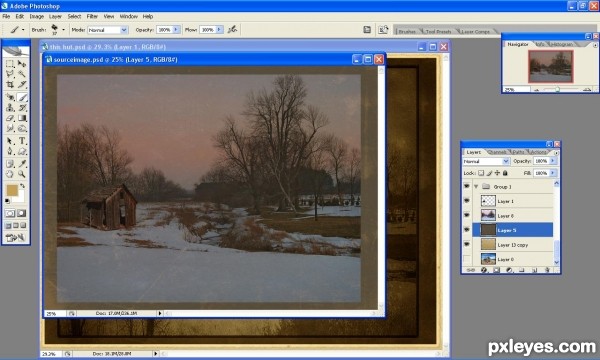
Task: Click the airbrush icon in options bar
Action: point(232,29)
